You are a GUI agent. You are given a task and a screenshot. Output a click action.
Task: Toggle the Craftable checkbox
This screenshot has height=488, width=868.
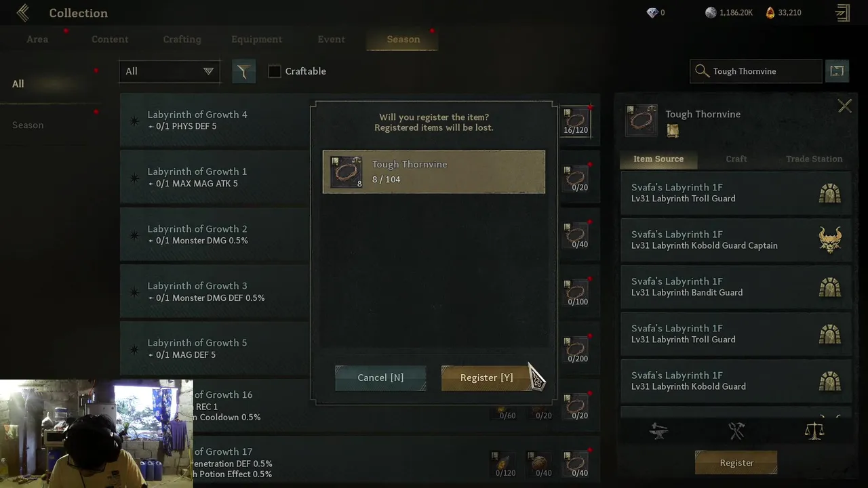coord(275,71)
